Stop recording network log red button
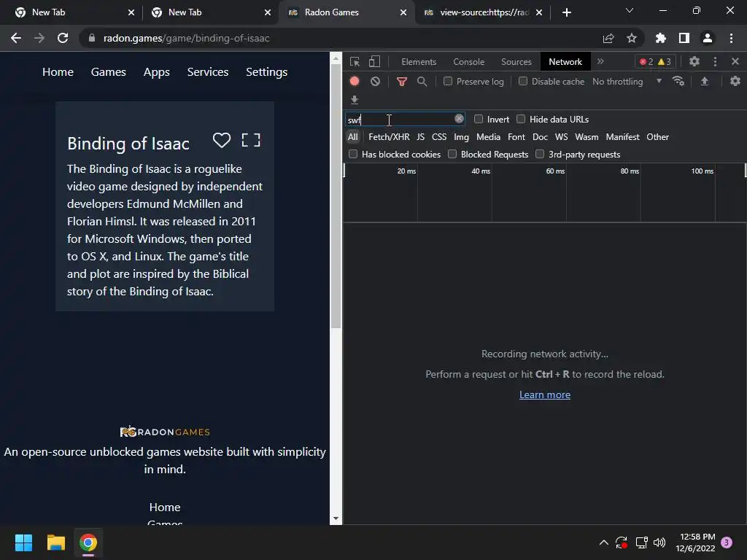Image resolution: width=747 pixels, height=560 pixels. tap(355, 81)
